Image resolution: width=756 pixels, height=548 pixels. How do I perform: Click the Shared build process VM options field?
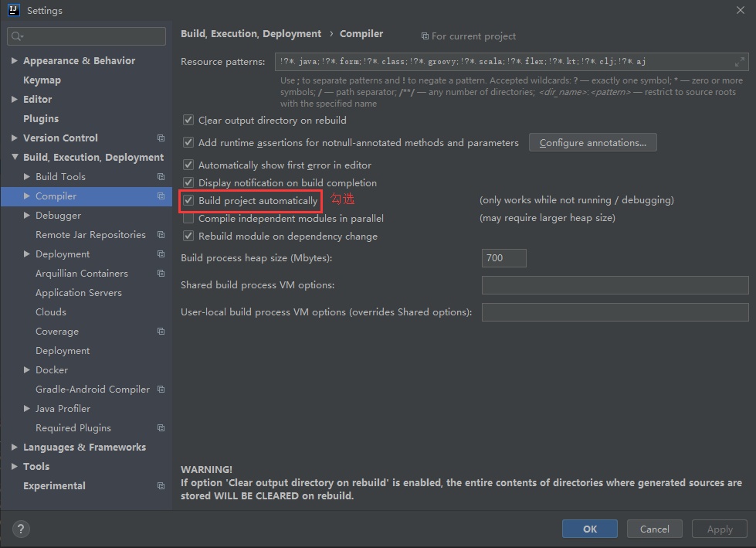coord(615,285)
